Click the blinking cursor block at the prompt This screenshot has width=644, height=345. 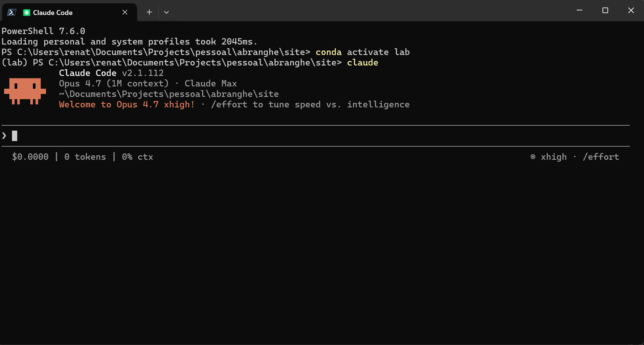click(x=14, y=135)
